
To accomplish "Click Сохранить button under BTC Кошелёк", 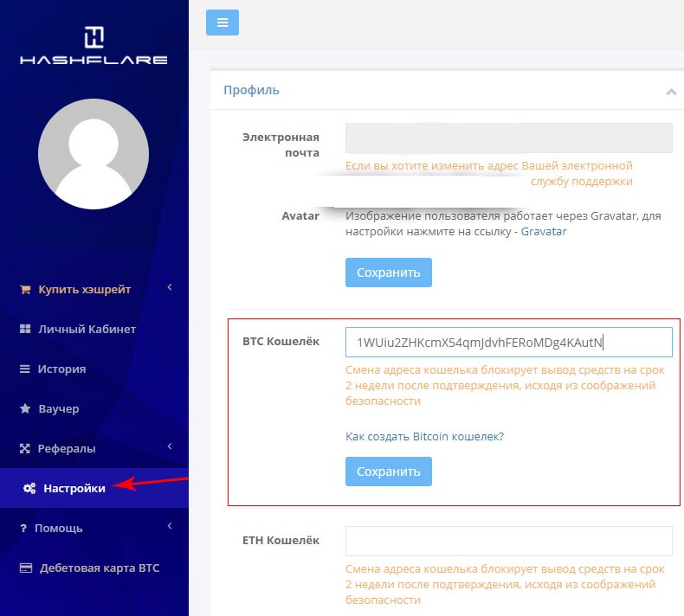I will click(x=388, y=472).
